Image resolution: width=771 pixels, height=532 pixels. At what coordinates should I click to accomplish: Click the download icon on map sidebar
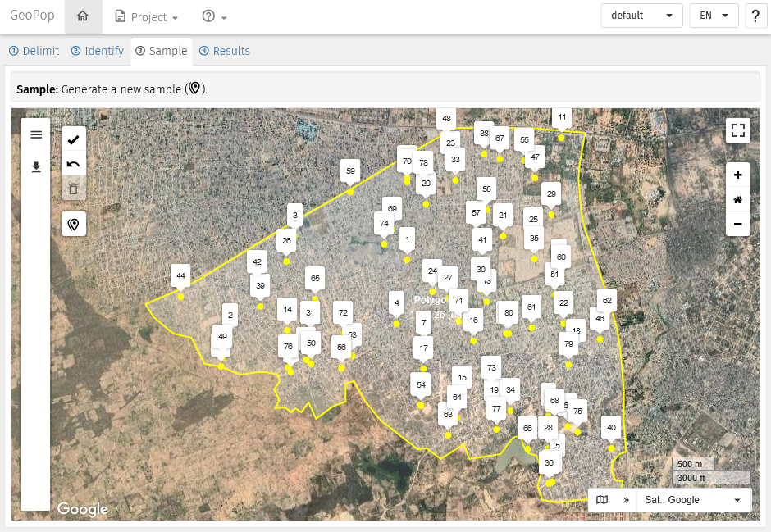36,167
